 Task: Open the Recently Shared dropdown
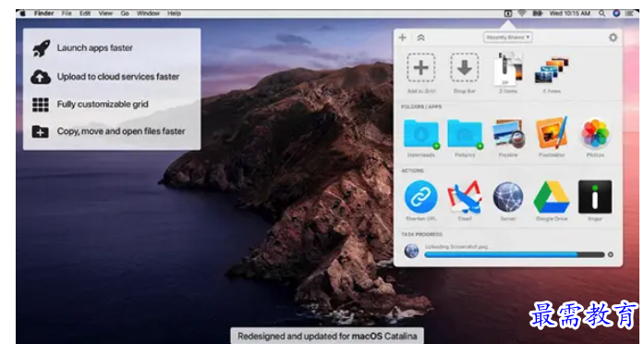tap(508, 37)
